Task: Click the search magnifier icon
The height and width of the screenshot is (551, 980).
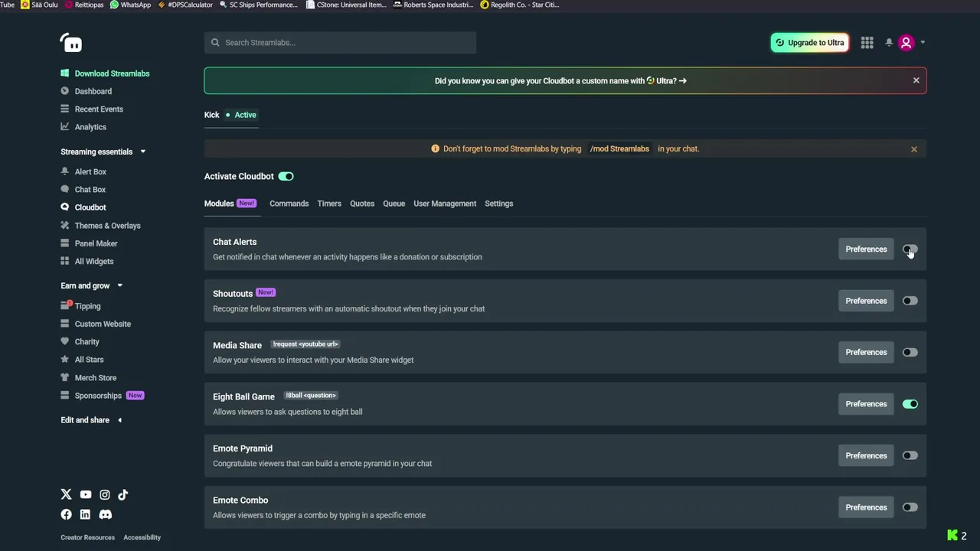Action: click(215, 43)
